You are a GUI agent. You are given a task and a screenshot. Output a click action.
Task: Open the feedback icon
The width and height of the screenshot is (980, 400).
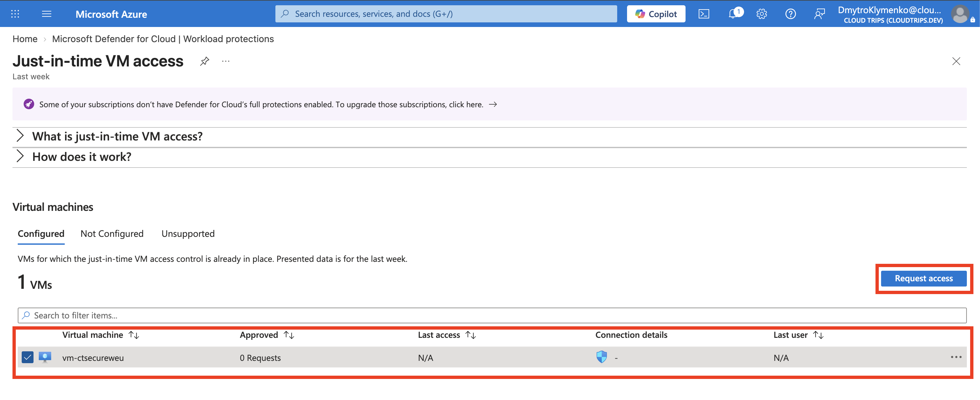[x=819, y=14]
